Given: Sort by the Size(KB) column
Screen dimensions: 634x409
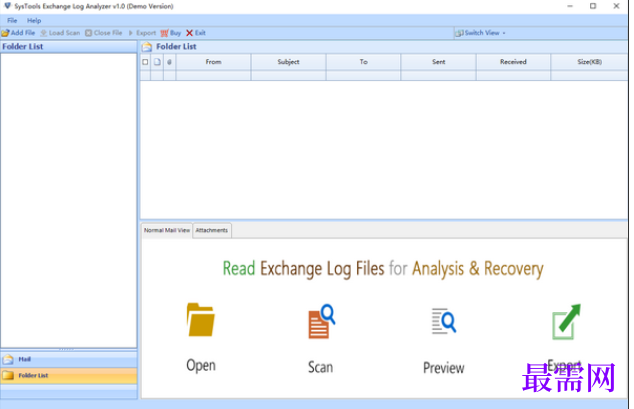Looking at the screenshot, I should [x=589, y=62].
